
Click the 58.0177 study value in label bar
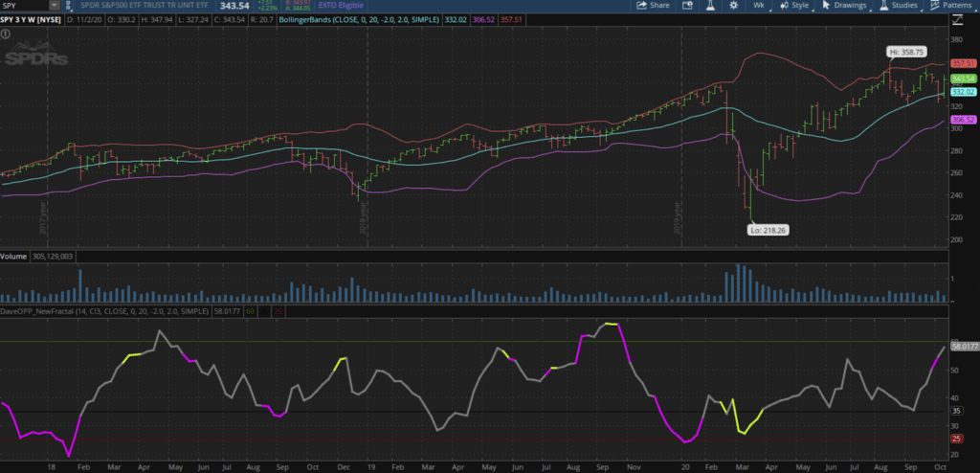point(226,309)
